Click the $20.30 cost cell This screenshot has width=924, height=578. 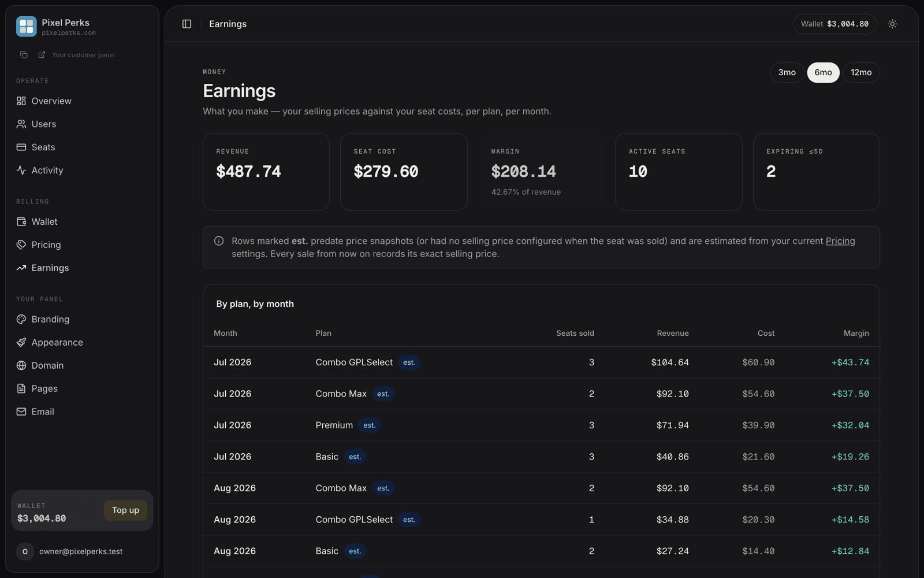[x=758, y=520]
